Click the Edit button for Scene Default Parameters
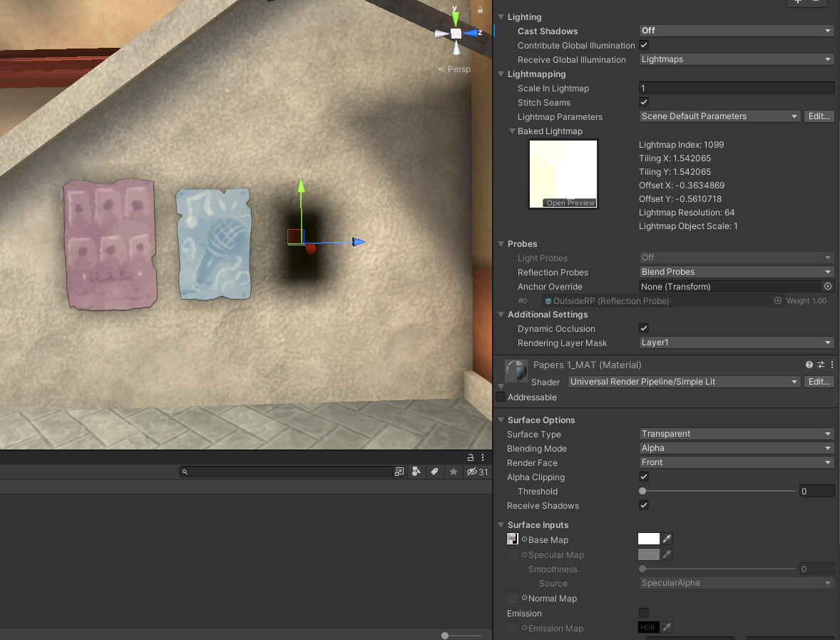840x640 pixels. (819, 116)
